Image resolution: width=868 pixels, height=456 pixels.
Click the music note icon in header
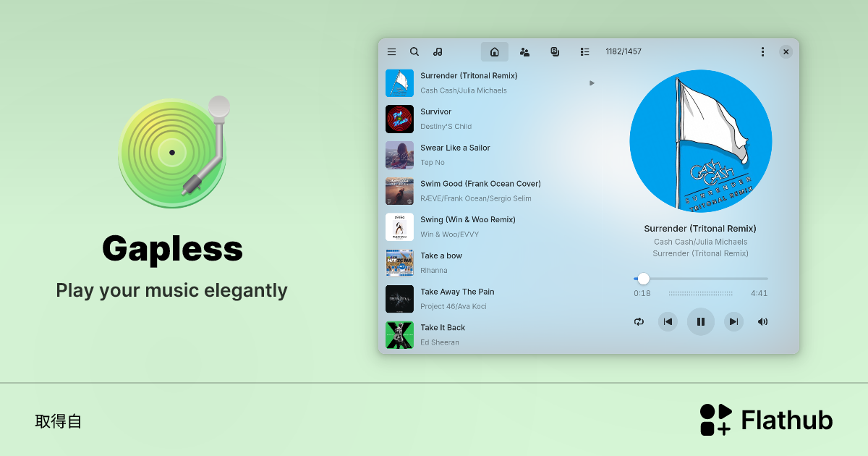(438, 52)
